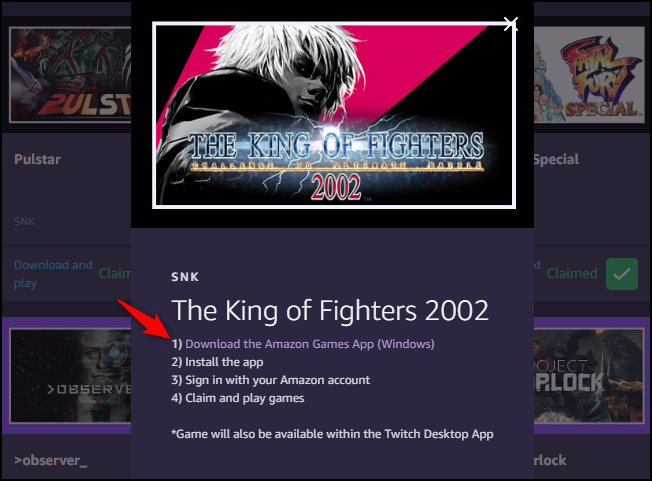This screenshot has height=481, width=652.
Task: Click the Claimed status next to Pulstar
Action: (115, 274)
